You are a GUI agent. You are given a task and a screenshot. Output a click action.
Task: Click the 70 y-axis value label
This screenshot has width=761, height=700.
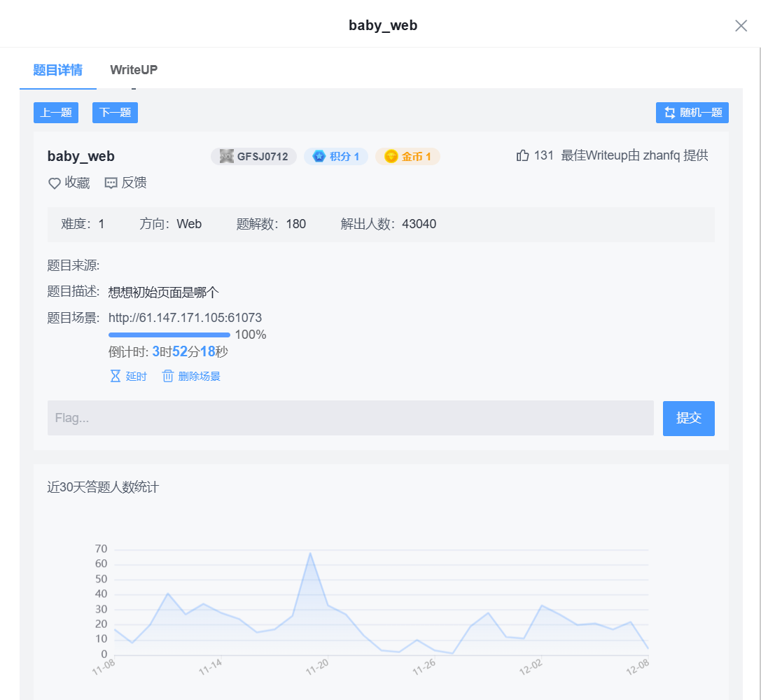(x=101, y=549)
